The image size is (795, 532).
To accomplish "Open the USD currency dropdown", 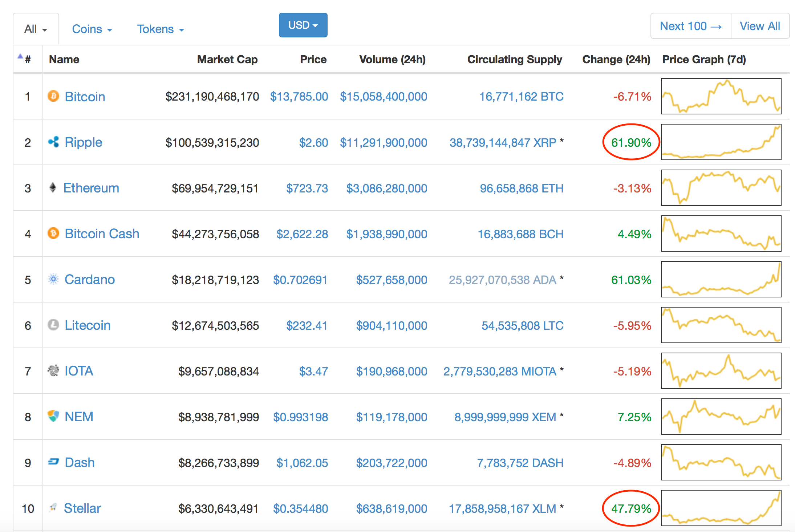I will point(303,25).
